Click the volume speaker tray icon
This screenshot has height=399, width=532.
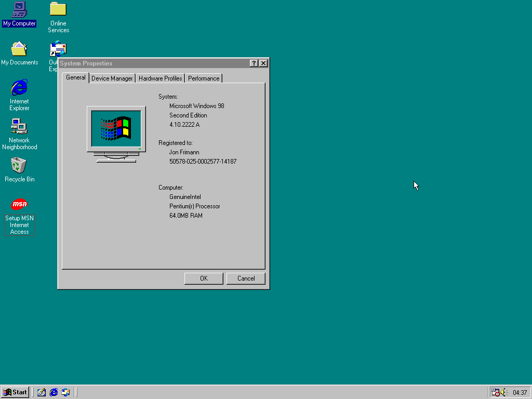503,392
